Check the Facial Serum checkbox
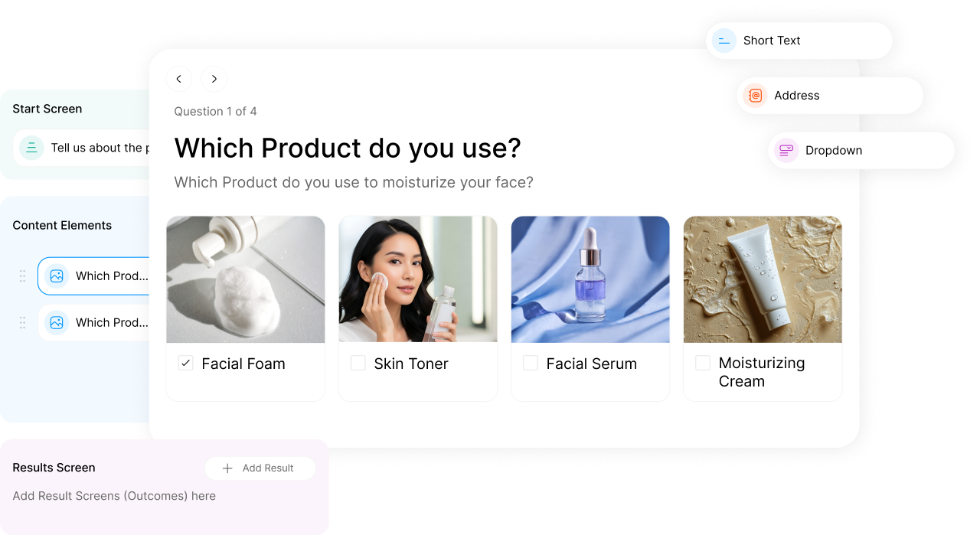This screenshot has width=980, height=535. tap(531, 363)
